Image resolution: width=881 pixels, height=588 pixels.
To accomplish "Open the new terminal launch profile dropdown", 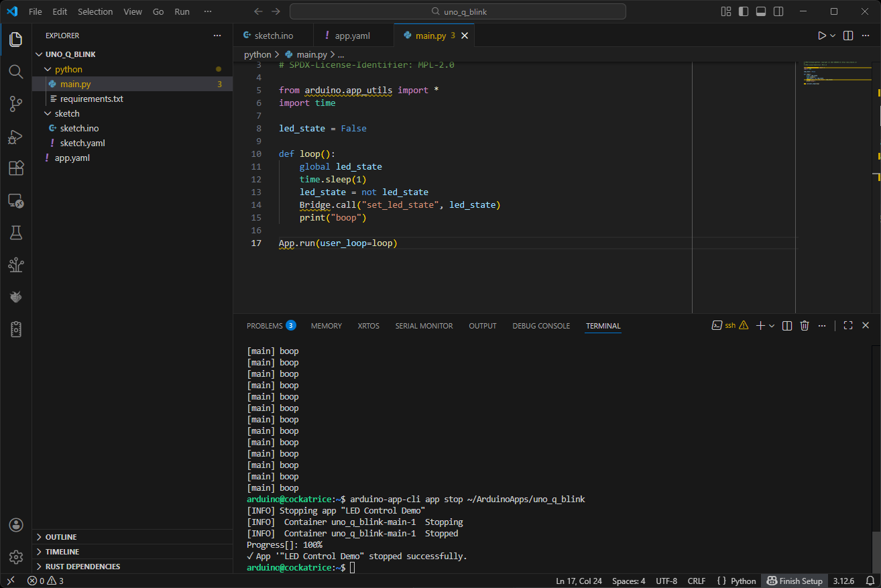I will (x=772, y=326).
